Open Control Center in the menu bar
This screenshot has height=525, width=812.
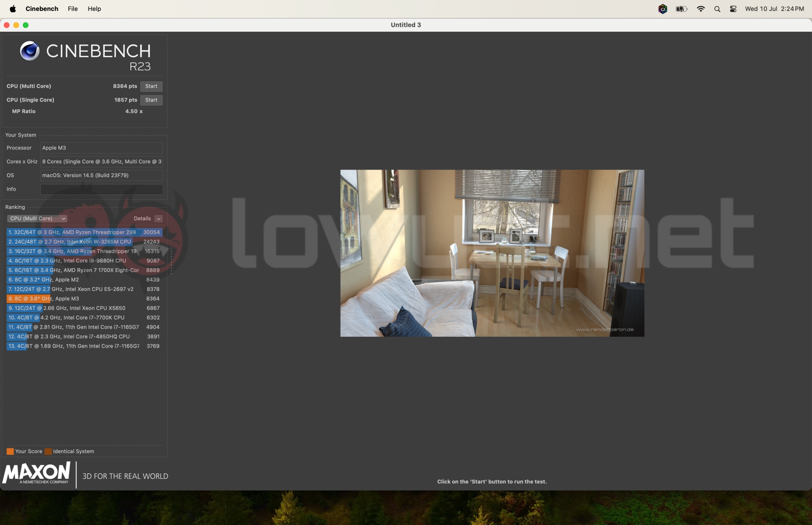[733, 9]
